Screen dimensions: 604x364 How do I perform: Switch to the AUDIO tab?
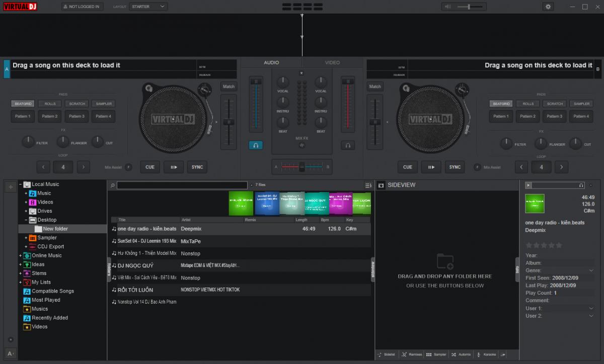click(271, 62)
